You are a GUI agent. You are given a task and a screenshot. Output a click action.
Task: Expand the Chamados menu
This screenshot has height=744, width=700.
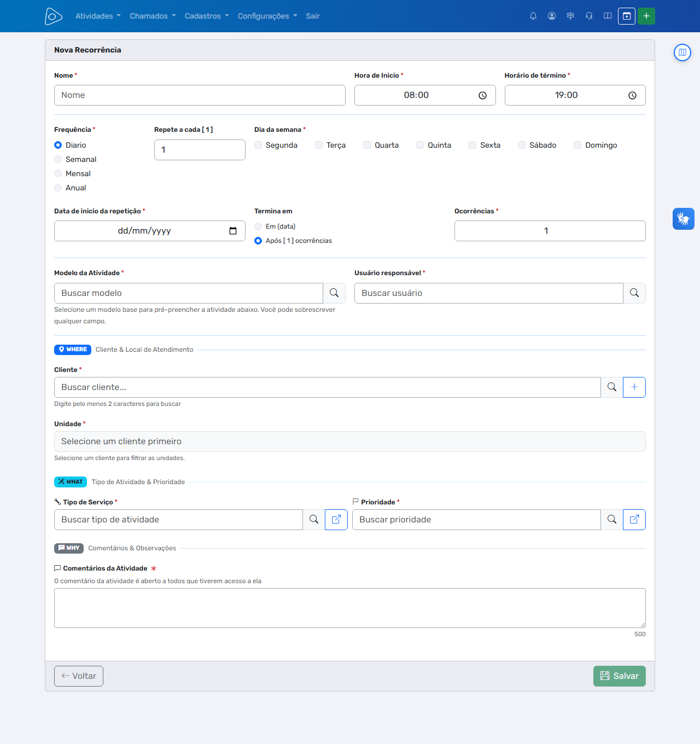click(153, 16)
